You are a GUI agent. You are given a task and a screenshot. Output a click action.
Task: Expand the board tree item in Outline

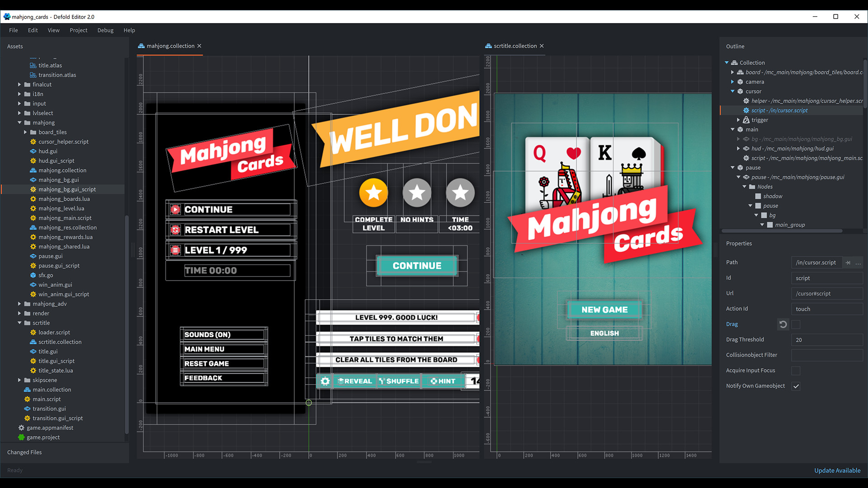[733, 72]
